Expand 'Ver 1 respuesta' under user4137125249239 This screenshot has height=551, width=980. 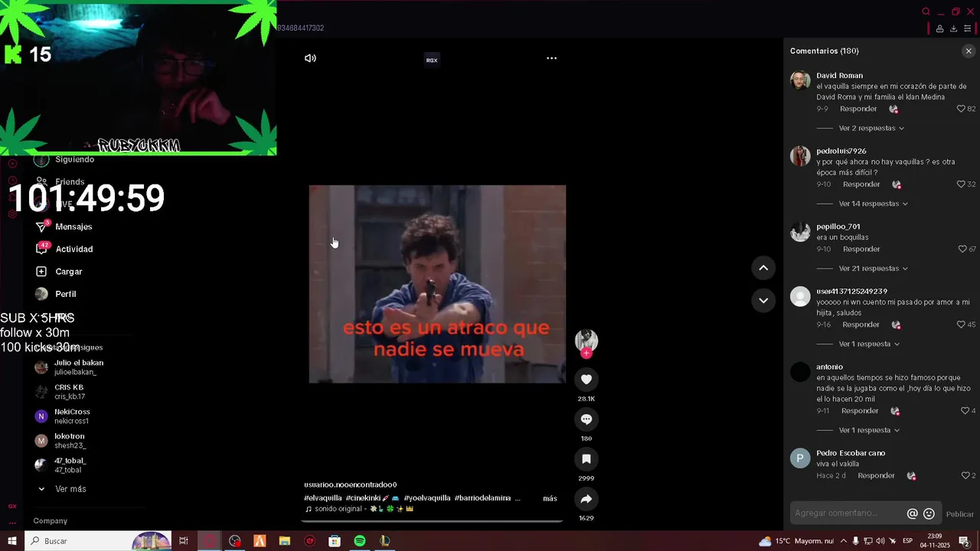[869, 344]
